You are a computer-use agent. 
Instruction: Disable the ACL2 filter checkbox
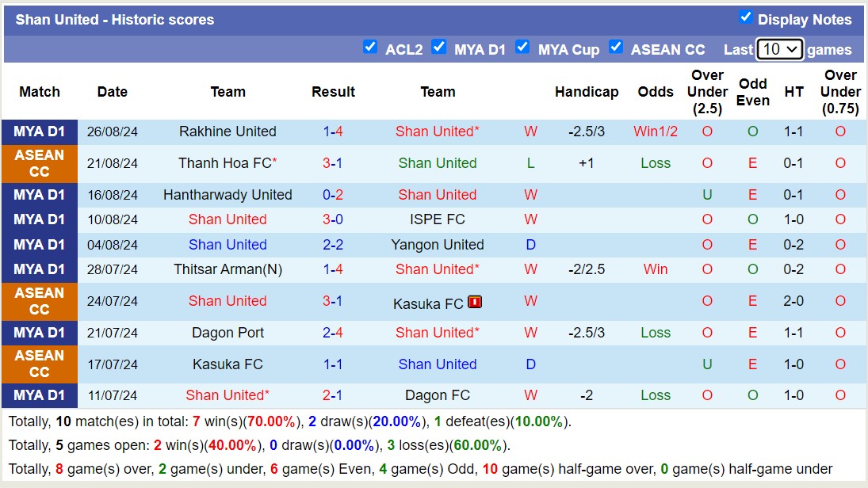(x=370, y=47)
